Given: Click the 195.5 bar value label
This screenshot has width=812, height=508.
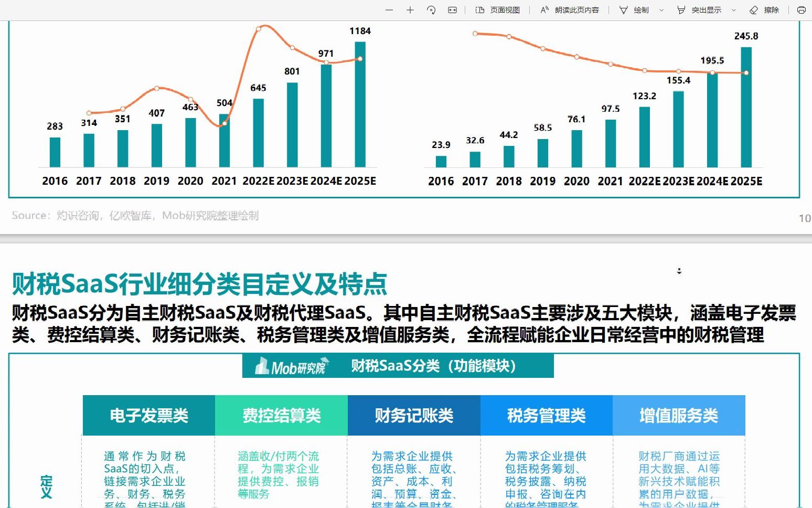Looking at the screenshot, I should coord(712,60).
